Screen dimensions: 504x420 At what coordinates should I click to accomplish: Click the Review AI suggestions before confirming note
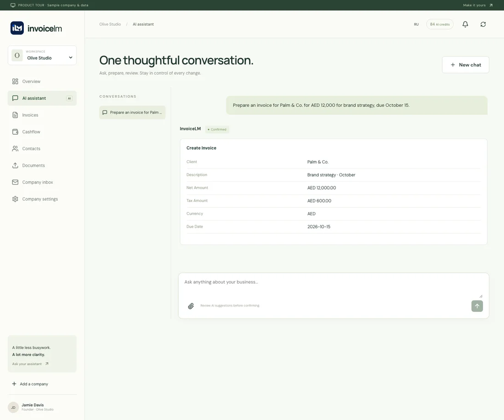(230, 305)
